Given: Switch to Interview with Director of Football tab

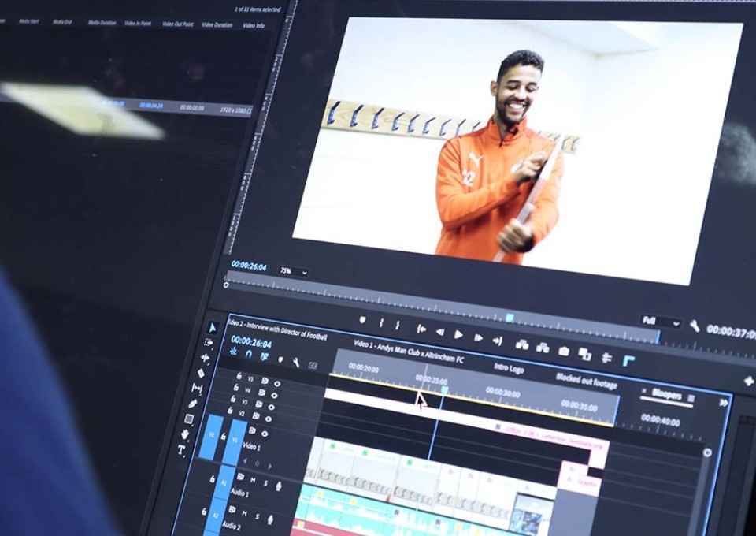Looking at the screenshot, I should pyautogui.click(x=276, y=330).
